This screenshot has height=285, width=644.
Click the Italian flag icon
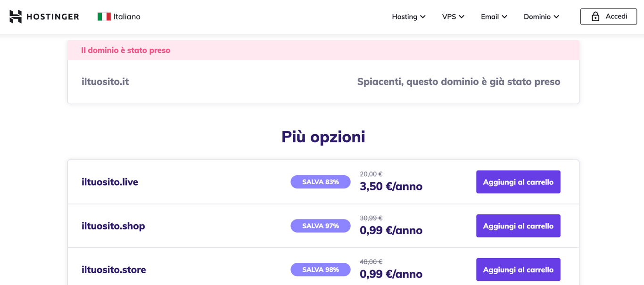tap(104, 16)
